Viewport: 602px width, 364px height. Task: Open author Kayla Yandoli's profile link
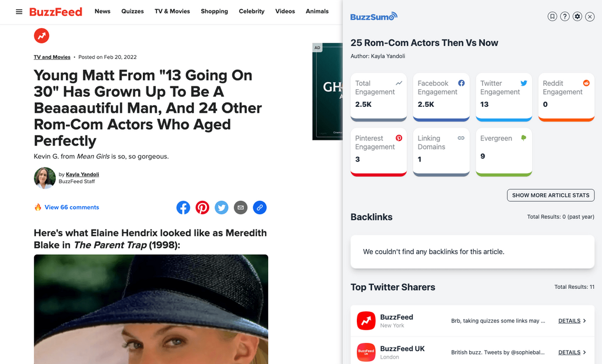click(82, 174)
